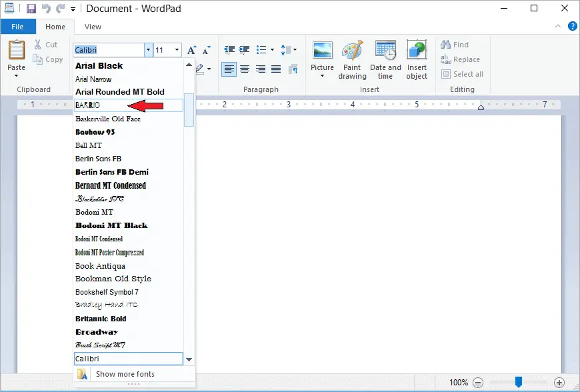This screenshot has width=580, height=392.
Task: Open the text highlight color dropdown arrow
Action: [209, 69]
